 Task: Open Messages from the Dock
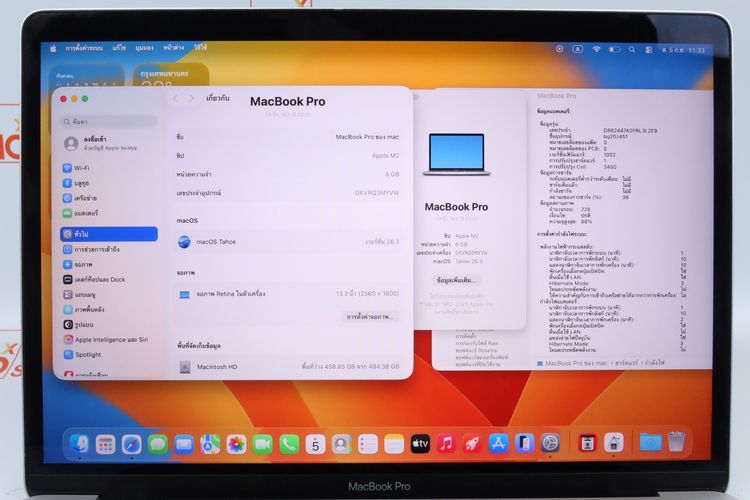pos(157,444)
